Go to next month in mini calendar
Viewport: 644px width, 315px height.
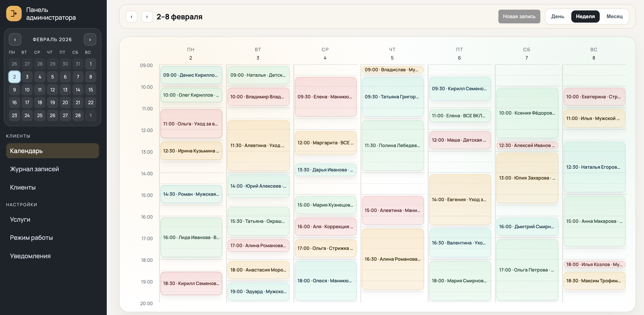pos(90,39)
